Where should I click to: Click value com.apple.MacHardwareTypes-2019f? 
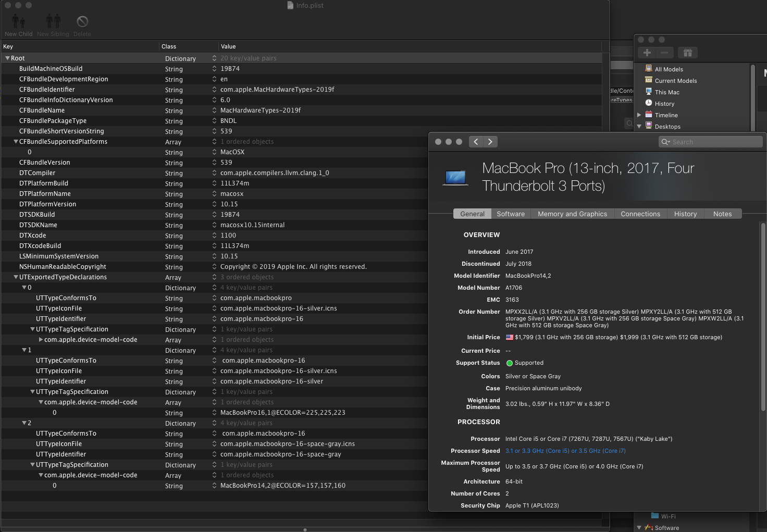(x=277, y=90)
